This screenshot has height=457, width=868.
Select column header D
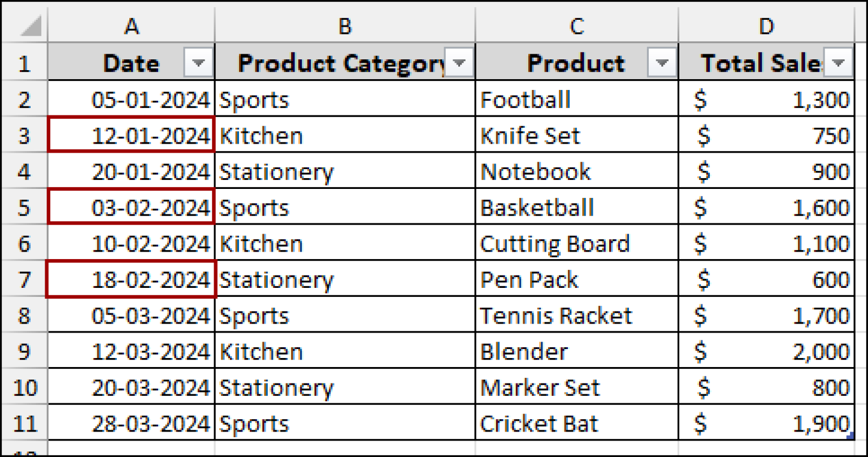[x=767, y=25]
